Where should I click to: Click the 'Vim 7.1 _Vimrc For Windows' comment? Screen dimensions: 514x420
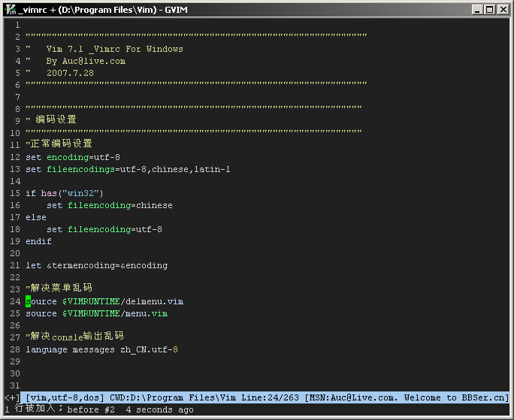point(114,49)
